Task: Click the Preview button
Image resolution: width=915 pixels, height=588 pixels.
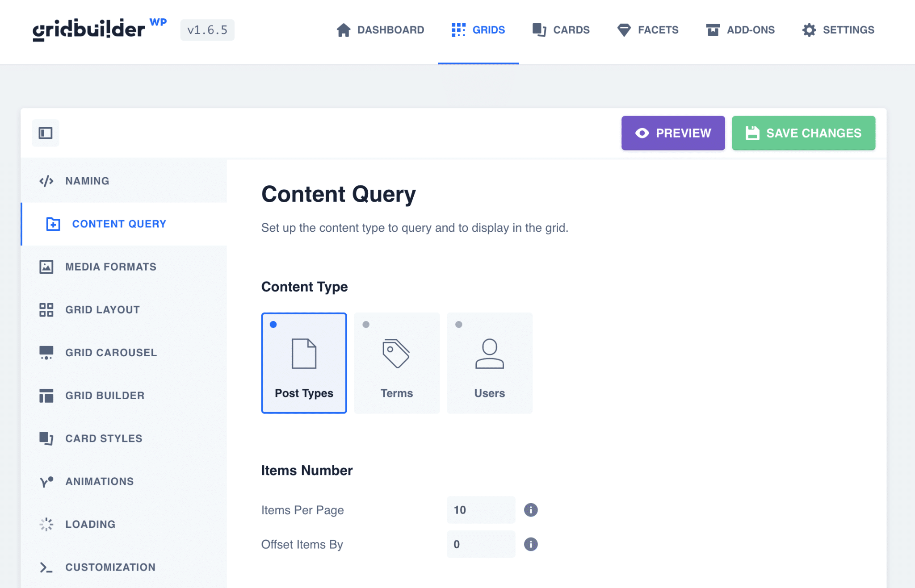Action: 673,133
